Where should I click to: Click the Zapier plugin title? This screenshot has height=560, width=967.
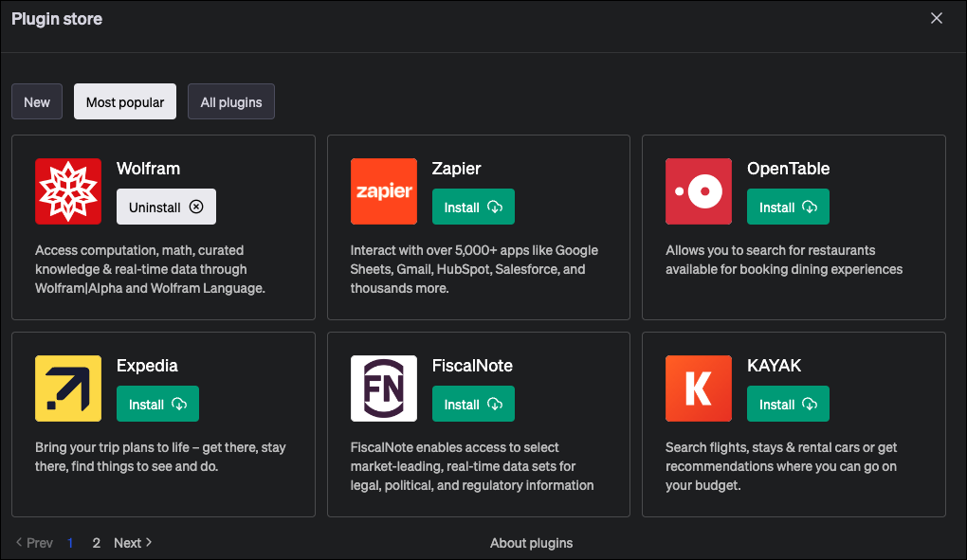click(x=456, y=168)
